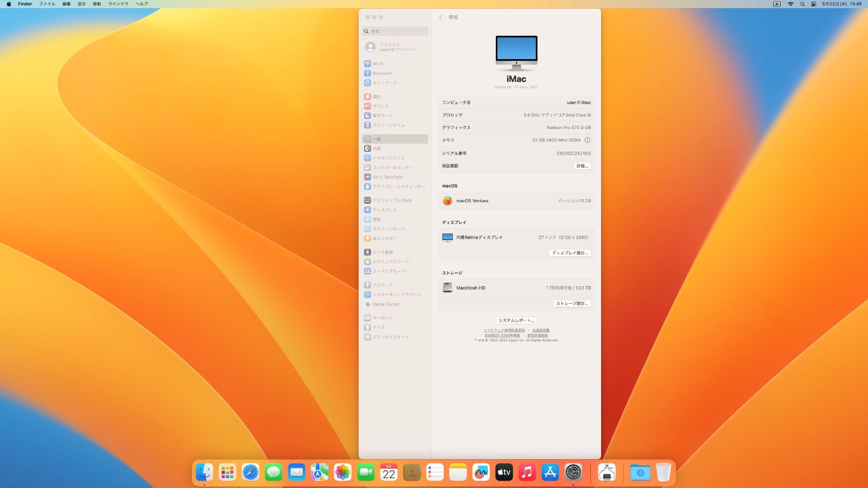Open キーボード settings in the sidebar

point(395,318)
